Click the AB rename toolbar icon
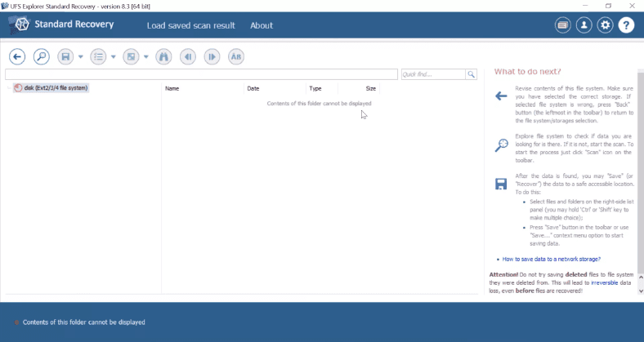Image resolution: width=644 pixels, height=342 pixels. click(x=236, y=56)
